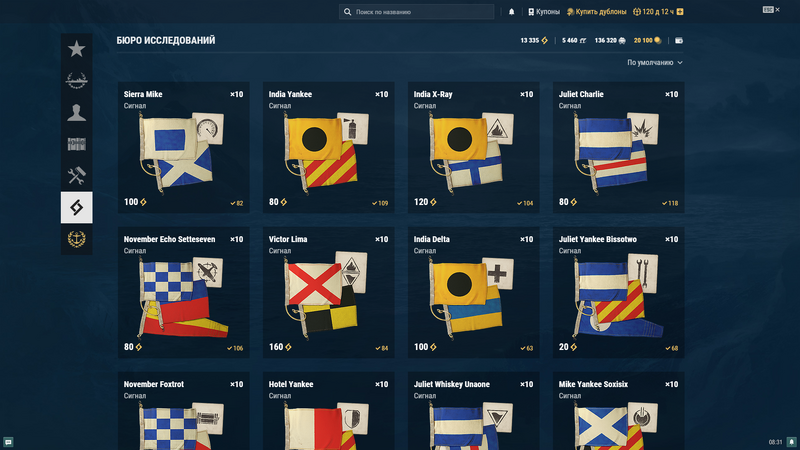Click the 136 320 balance value
This screenshot has width=800, height=450.
610,40
